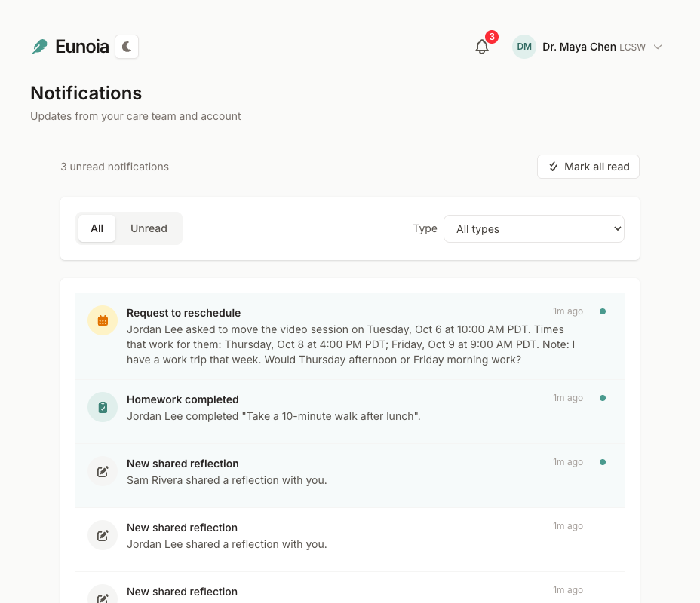The height and width of the screenshot is (603, 700).
Task: Click unread dot on Homework completed
Action: pyautogui.click(x=603, y=398)
